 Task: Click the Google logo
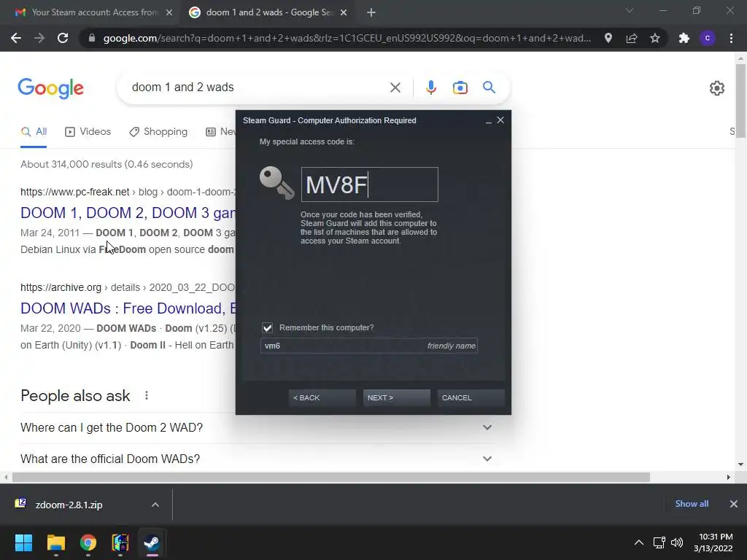click(x=50, y=87)
